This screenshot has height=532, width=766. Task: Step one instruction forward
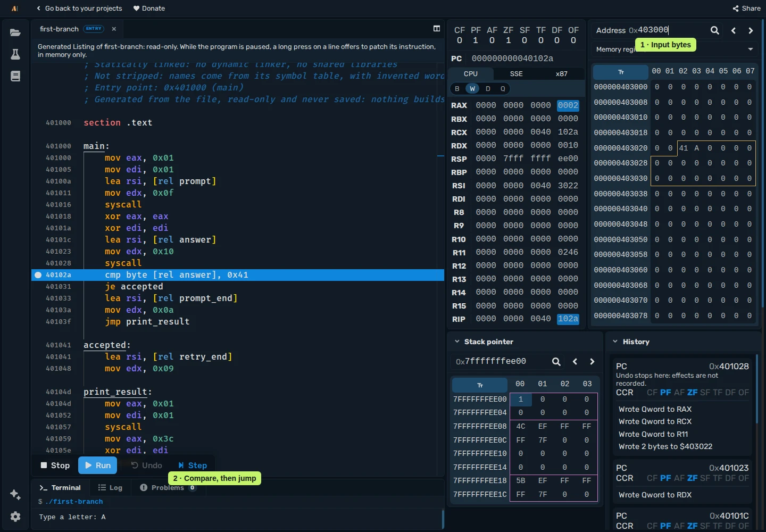click(x=193, y=465)
